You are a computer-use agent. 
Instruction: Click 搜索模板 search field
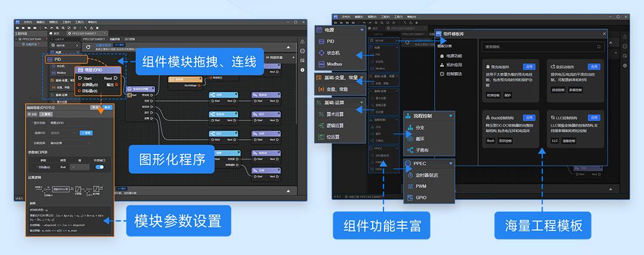[x=543, y=47]
